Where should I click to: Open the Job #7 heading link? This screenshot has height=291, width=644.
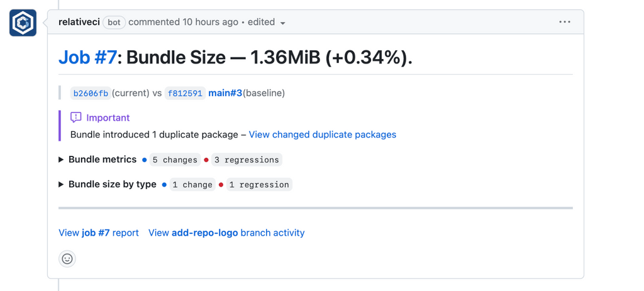(87, 57)
